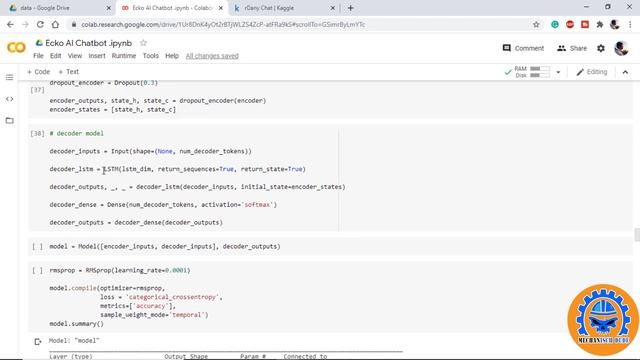Open Chrome three-dot menu

pos(630,24)
